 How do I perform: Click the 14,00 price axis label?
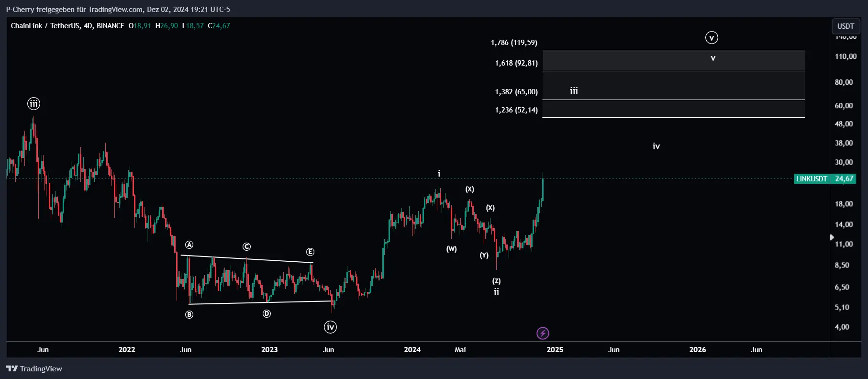pyautogui.click(x=844, y=224)
